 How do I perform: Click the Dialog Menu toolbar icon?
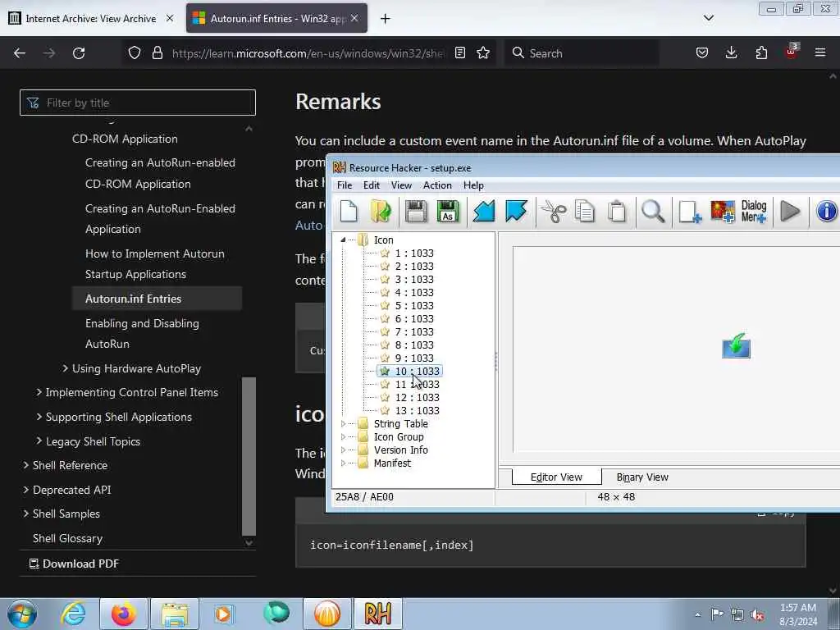pyautogui.click(x=754, y=211)
